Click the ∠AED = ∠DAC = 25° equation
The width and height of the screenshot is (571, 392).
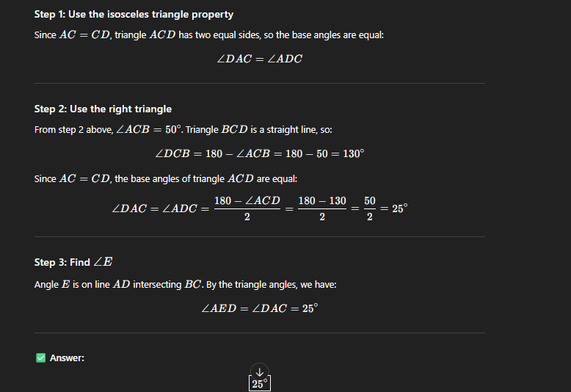point(260,308)
